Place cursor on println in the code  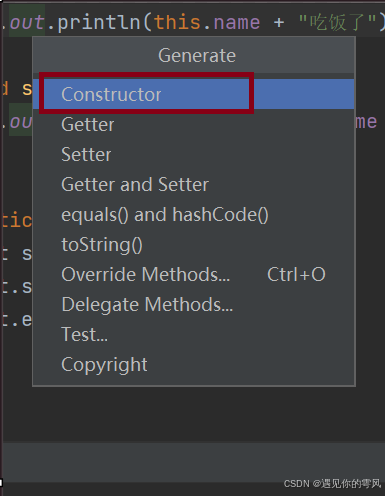(99, 23)
